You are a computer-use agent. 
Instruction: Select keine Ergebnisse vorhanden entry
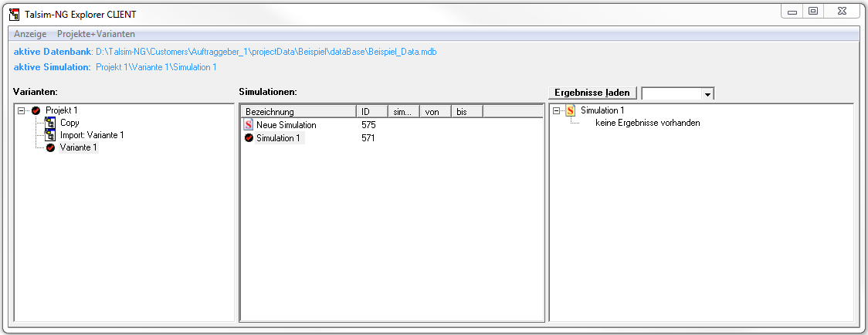[647, 123]
